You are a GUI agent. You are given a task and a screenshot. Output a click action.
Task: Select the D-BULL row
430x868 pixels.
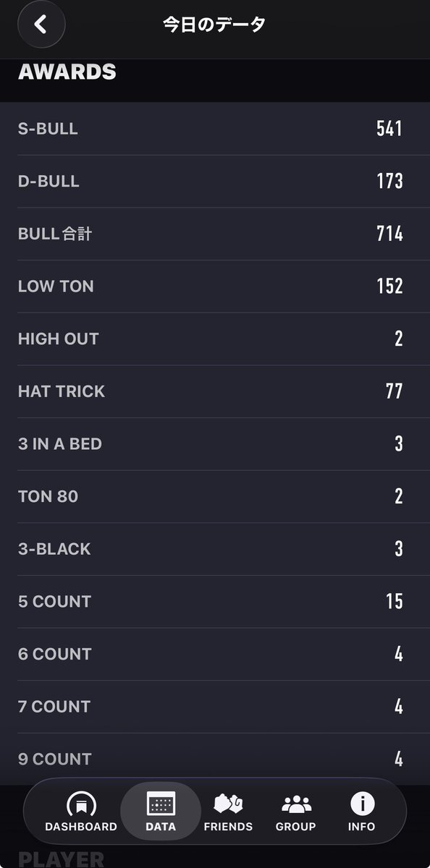tap(211, 182)
